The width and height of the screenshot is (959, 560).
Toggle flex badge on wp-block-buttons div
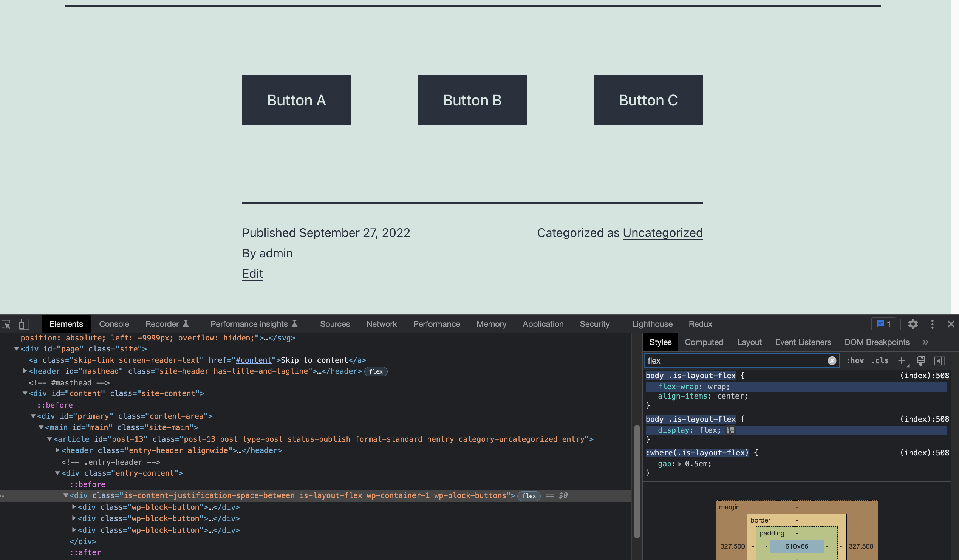[x=529, y=496]
